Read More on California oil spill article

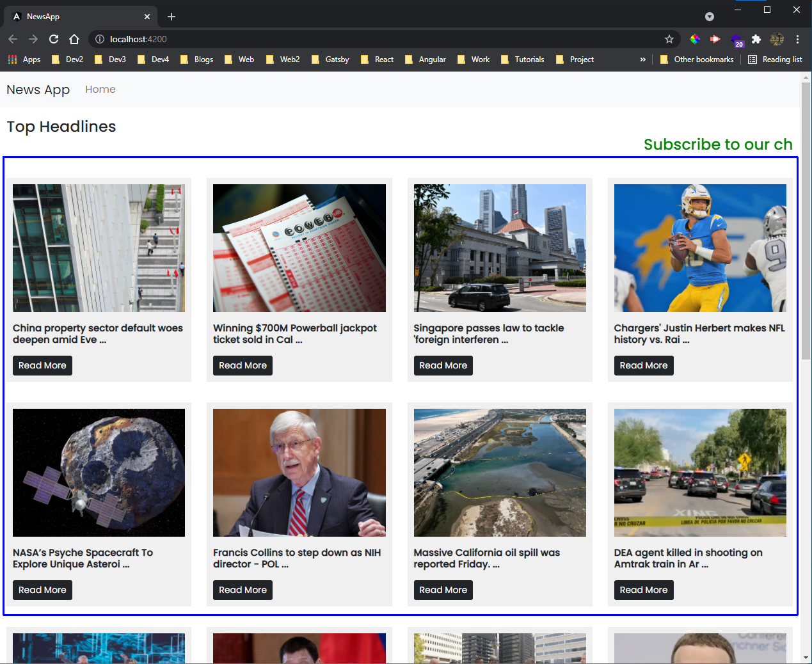[x=443, y=590]
